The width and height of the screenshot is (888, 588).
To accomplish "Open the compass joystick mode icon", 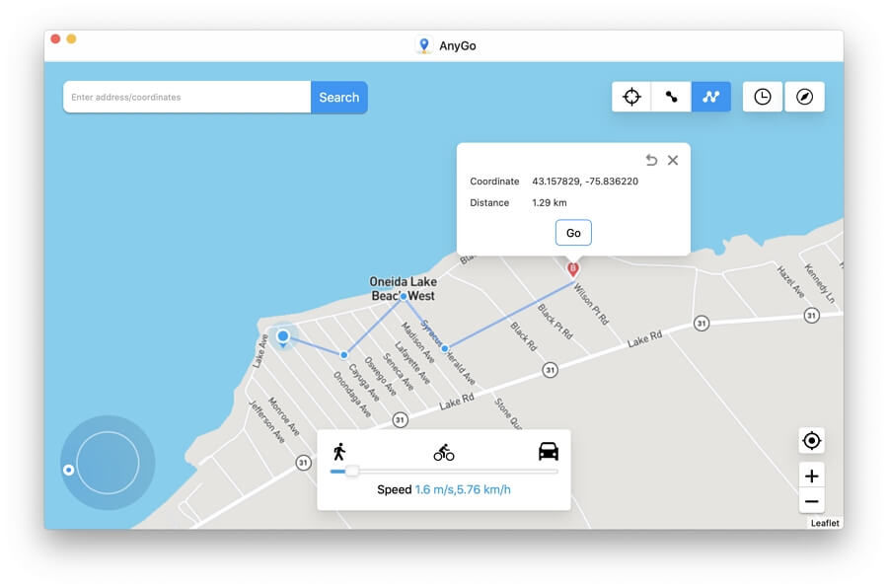I will [x=804, y=96].
